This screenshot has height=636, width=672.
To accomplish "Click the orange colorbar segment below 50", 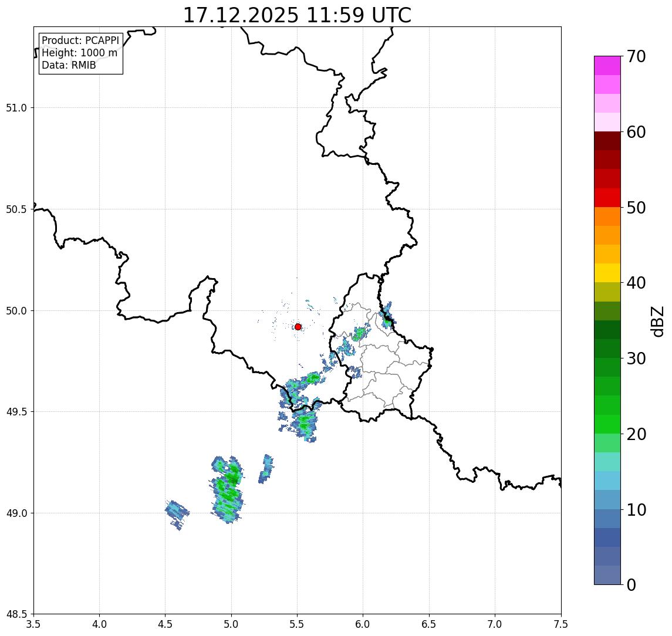I will 607,216.
